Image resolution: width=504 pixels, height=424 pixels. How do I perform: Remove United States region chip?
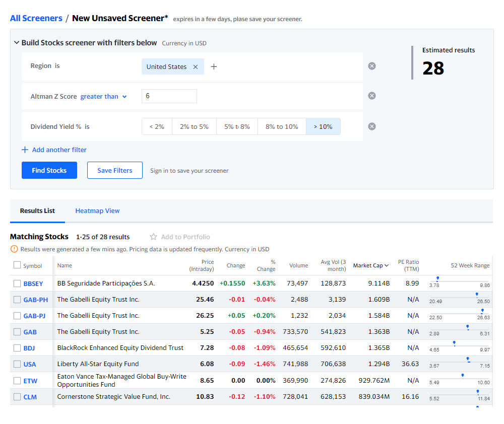point(196,67)
